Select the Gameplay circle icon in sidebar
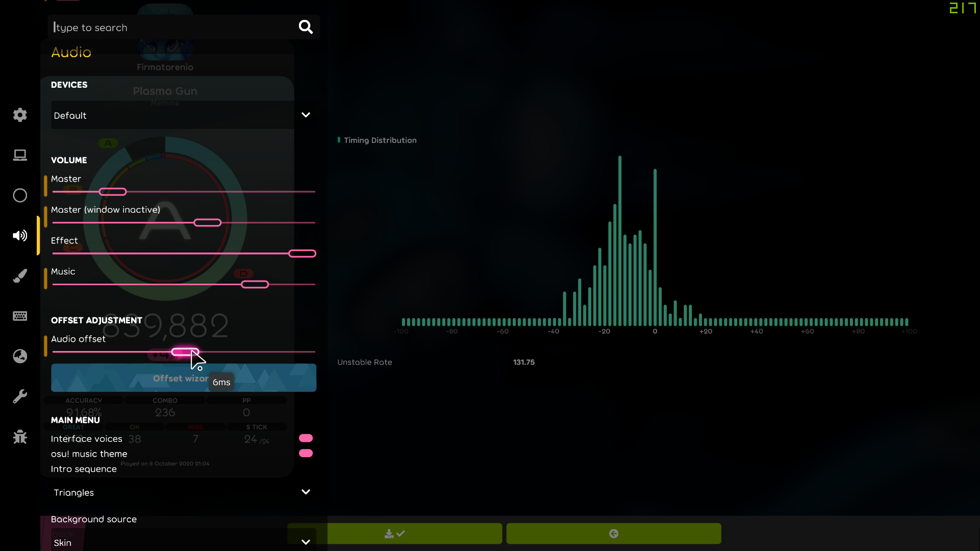The width and height of the screenshot is (980, 551). (x=20, y=195)
